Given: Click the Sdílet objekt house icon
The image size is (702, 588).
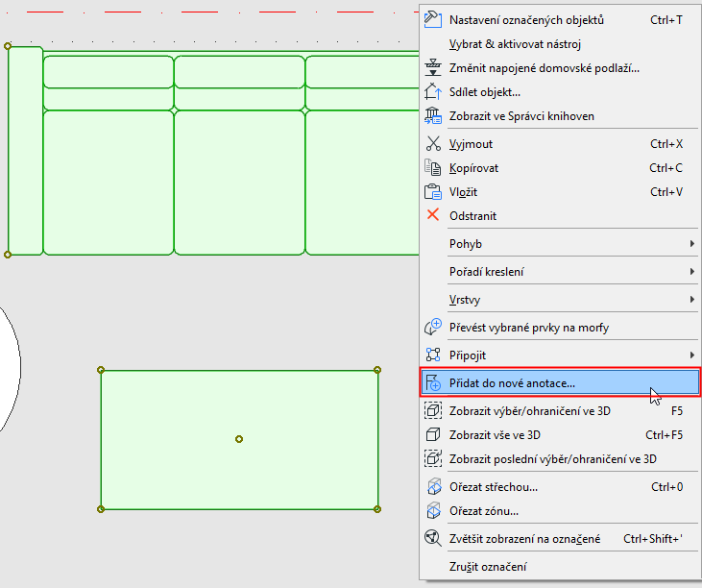Looking at the screenshot, I should pyautogui.click(x=432, y=92).
